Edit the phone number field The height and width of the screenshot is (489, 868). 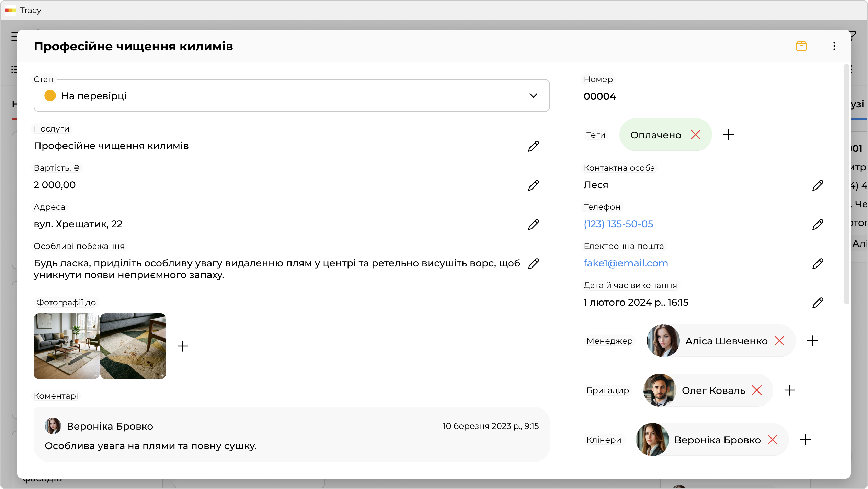pos(818,225)
